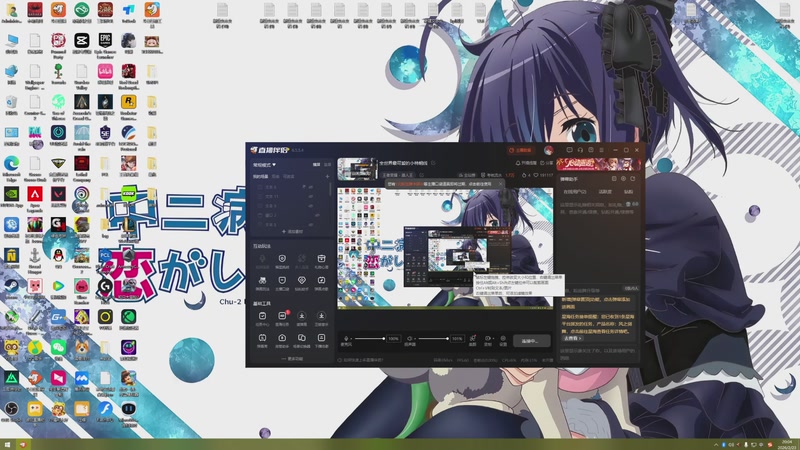Click the 分享 share link

[546, 163]
